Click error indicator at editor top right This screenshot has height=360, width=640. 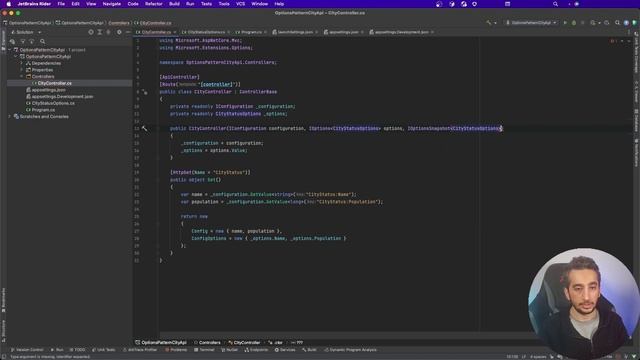coord(613,41)
